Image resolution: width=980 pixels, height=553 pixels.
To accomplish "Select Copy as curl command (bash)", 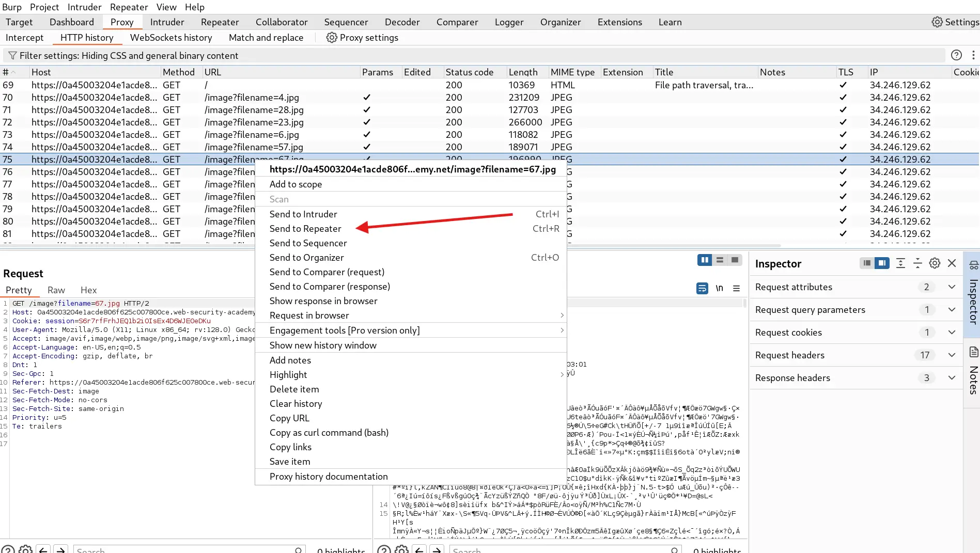I will pos(411,433).
